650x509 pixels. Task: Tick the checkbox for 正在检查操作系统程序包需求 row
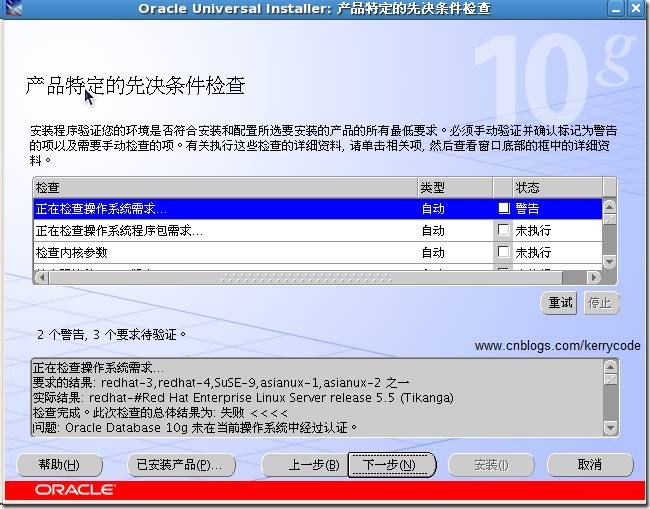[x=504, y=230]
